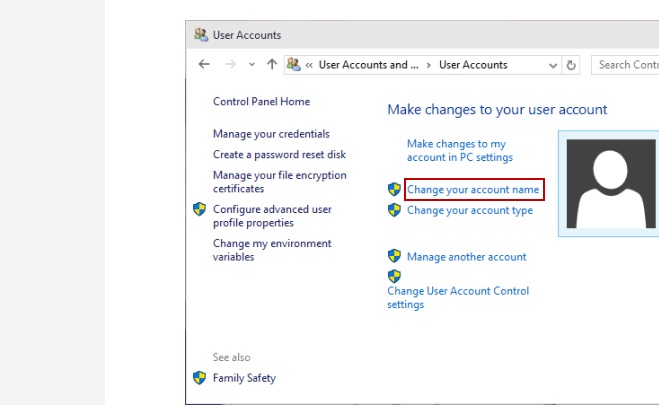
Task: Open Change User Account Control settings
Action: coord(458,298)
